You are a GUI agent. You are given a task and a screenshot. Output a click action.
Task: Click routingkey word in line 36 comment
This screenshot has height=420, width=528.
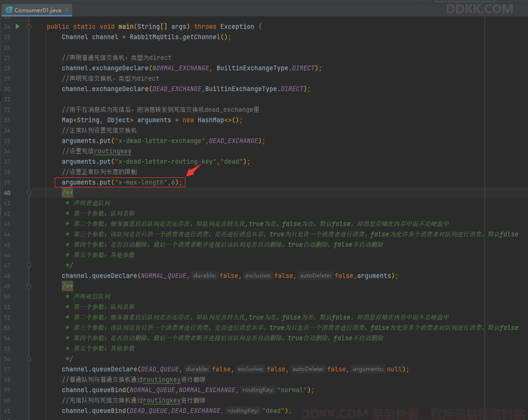click(x=112, y=151)
